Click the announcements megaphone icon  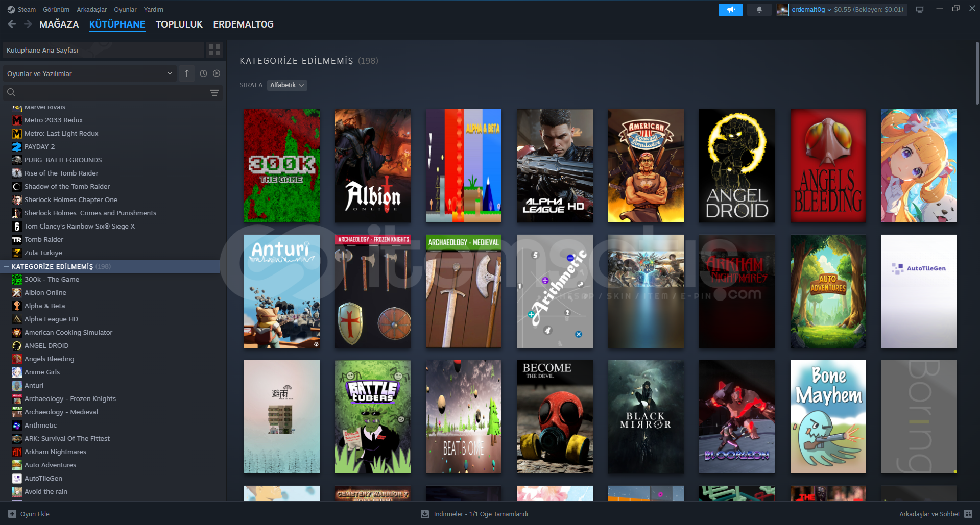coord(730,10)
